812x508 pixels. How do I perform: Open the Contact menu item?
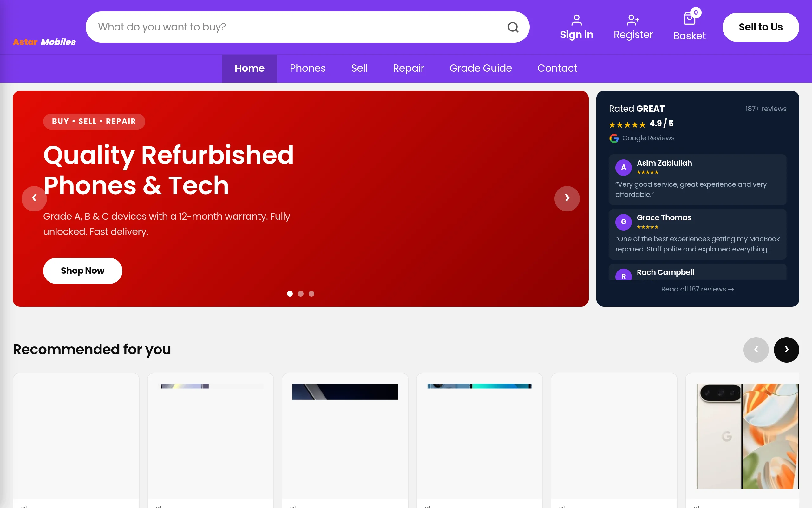pyautogui.click(x=557, y=68)
